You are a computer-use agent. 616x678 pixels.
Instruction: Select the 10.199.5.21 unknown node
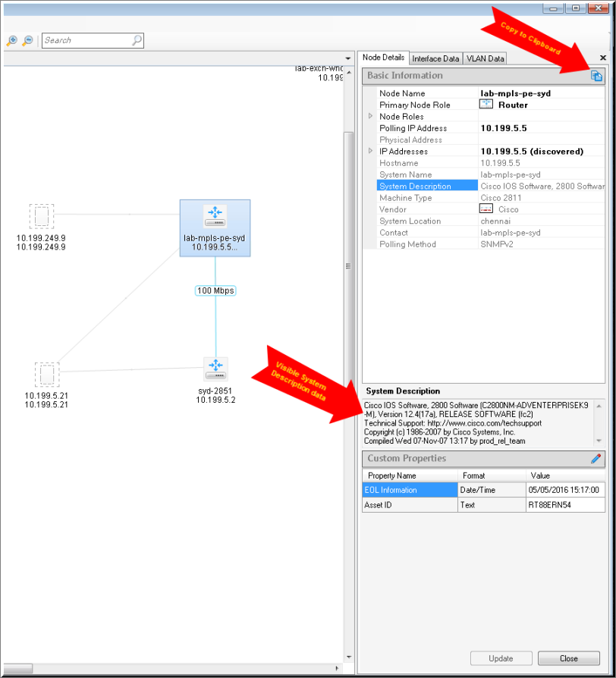pyautogui.click(x=47, y=375)
